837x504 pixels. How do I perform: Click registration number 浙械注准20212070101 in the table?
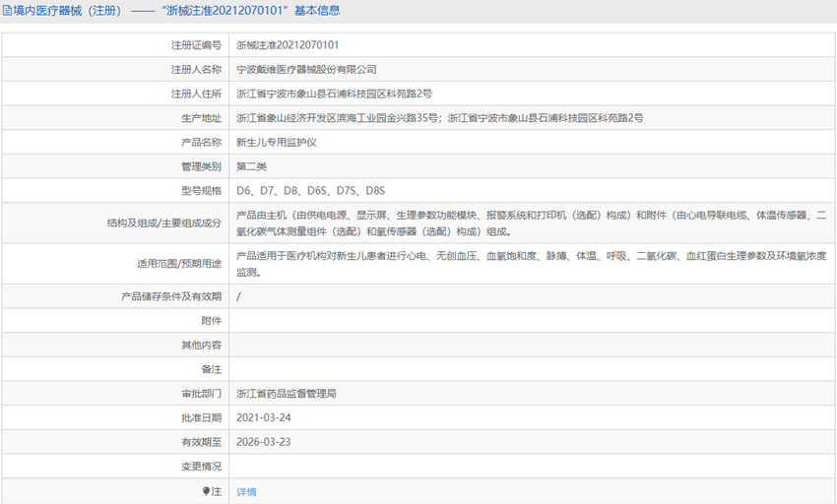coord(288,45)
